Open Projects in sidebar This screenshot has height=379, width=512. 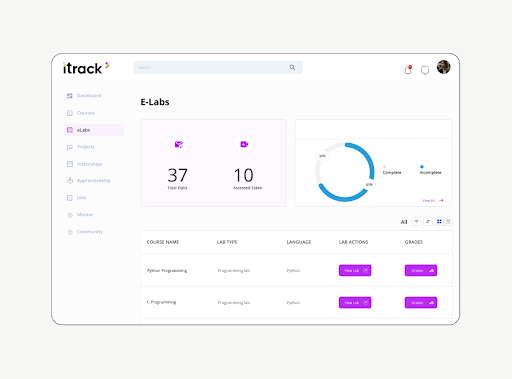(x=86, y=147)
